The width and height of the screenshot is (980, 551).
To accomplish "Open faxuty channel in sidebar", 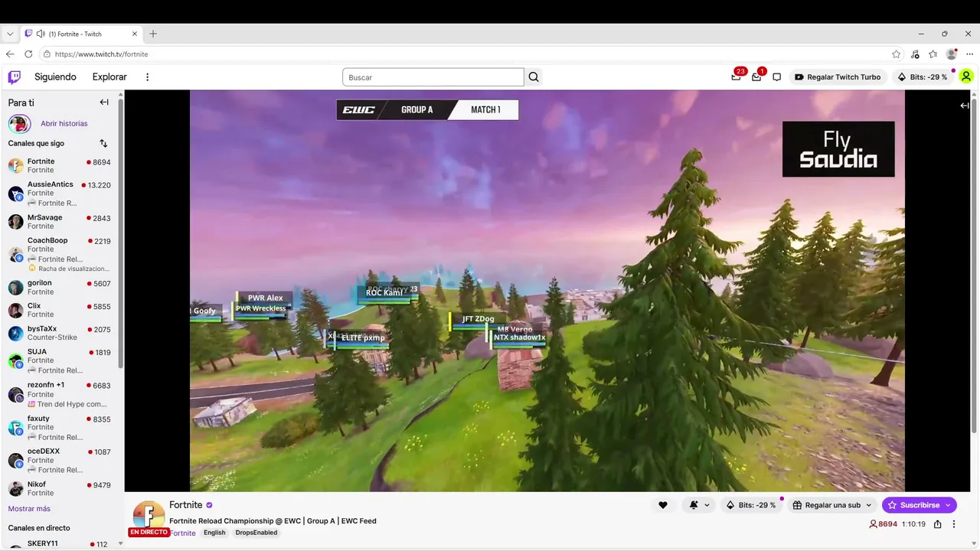I will tap(60, 428).
